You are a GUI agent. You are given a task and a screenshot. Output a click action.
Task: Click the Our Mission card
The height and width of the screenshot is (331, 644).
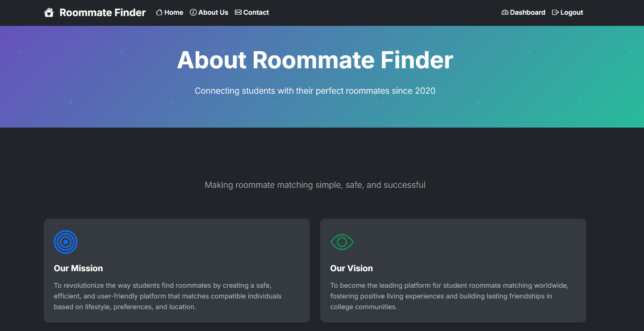(x=177, y=270)
